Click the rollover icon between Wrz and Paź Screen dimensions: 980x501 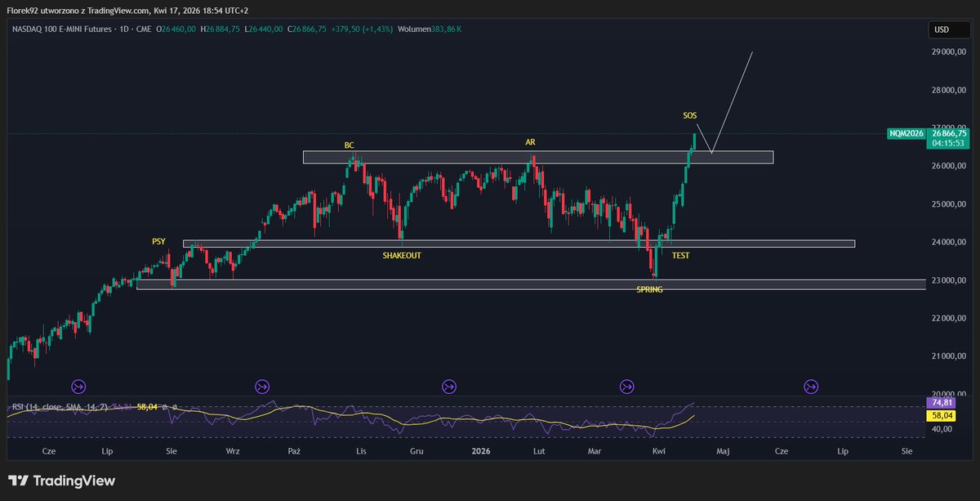(262, 386)
